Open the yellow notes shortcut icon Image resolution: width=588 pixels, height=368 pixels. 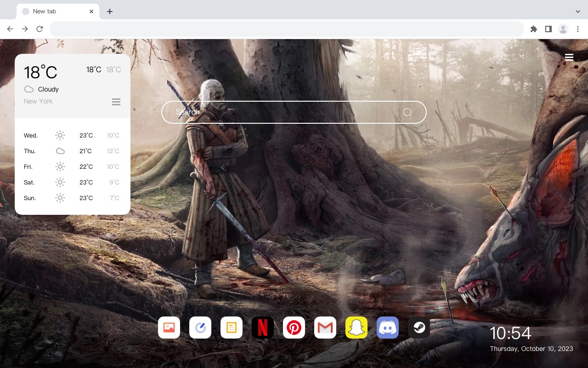[x=232, y=328]
